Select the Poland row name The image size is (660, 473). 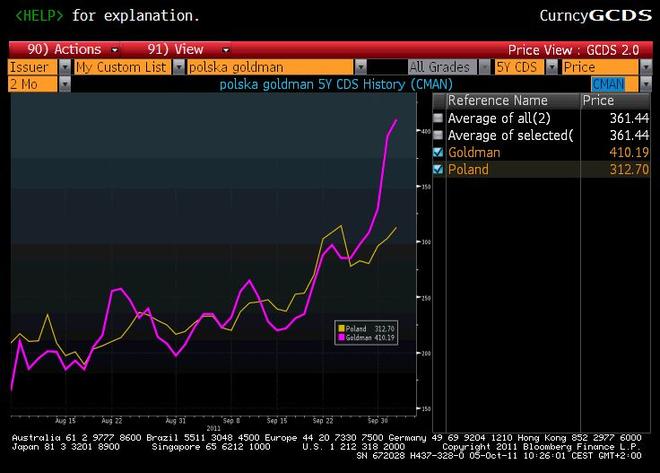468,169
